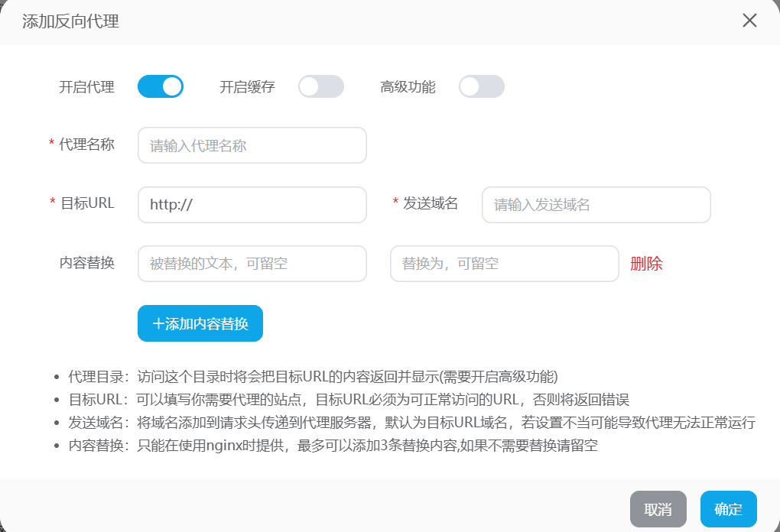Enable the 开启缓存 switch

[321, 86]
